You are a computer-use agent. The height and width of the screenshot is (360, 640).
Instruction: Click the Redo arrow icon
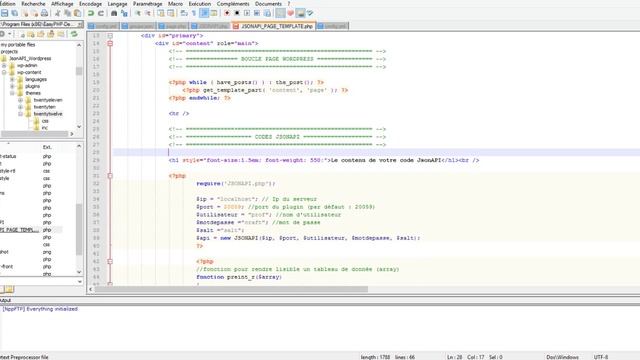tap(100, 13)
